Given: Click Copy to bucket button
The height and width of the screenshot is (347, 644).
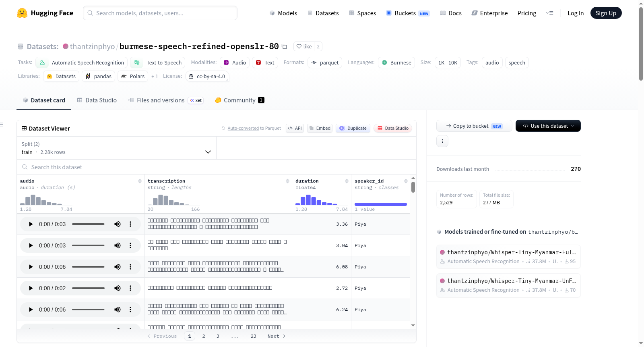Looking at the screenshot, I should click(x=474, y=126).
